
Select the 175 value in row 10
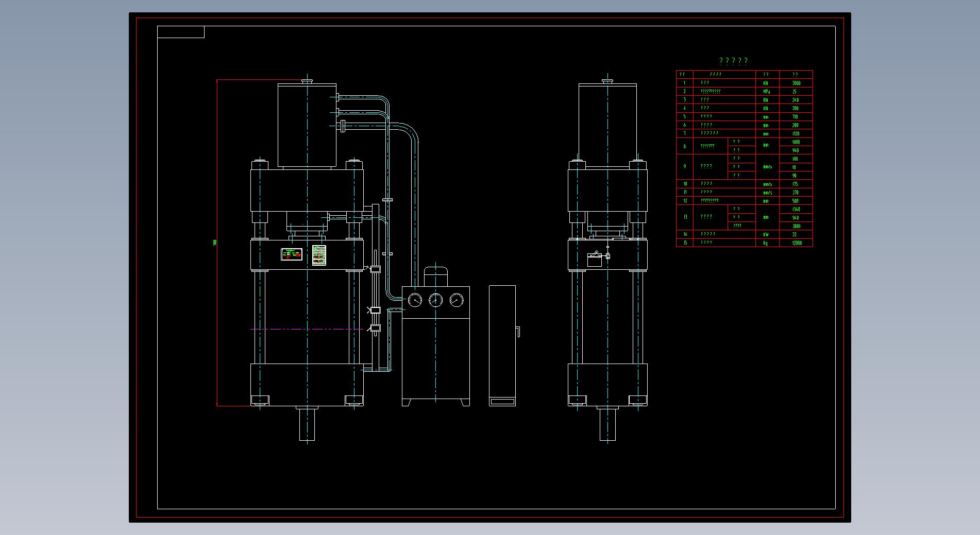coord(796,184)
